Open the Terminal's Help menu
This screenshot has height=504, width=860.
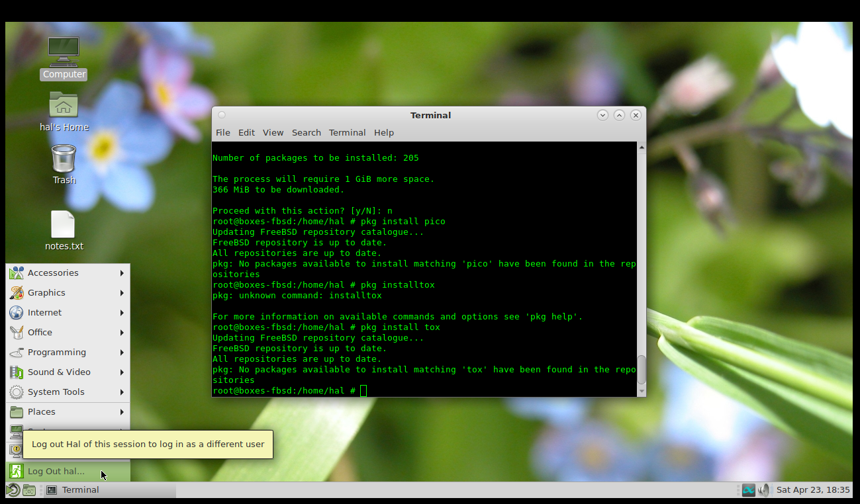pyautogui.click(x=383, y=133)
